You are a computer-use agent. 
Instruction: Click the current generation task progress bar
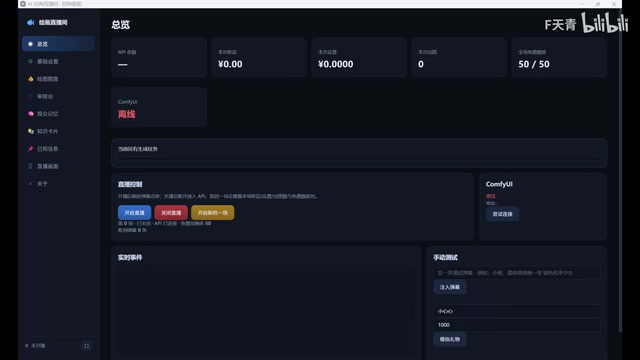(x=359, y=158)
